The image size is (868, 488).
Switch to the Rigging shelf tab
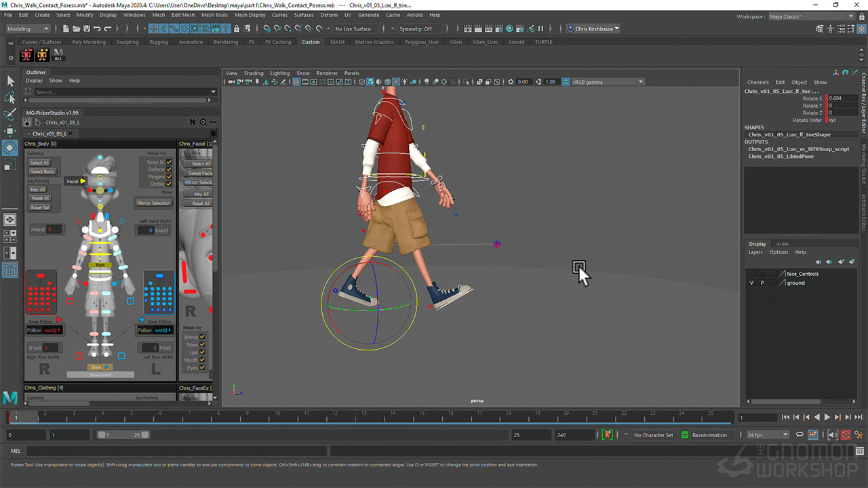(159, 42)
